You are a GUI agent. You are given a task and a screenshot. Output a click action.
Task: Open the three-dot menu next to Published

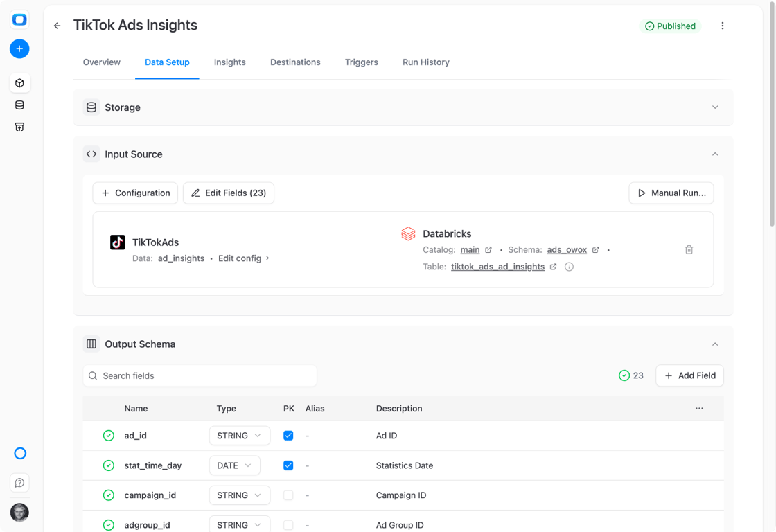[x=723, y=26]
